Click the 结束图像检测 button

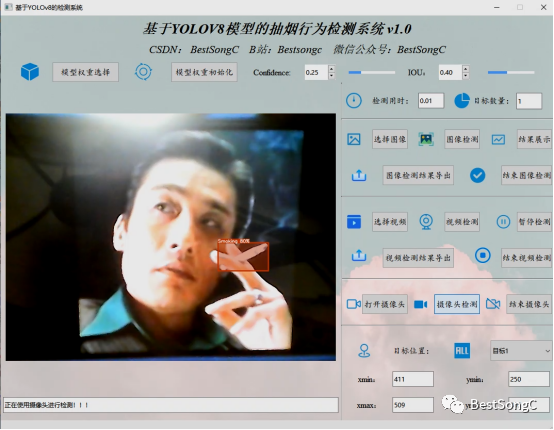(x=526, y=175)
